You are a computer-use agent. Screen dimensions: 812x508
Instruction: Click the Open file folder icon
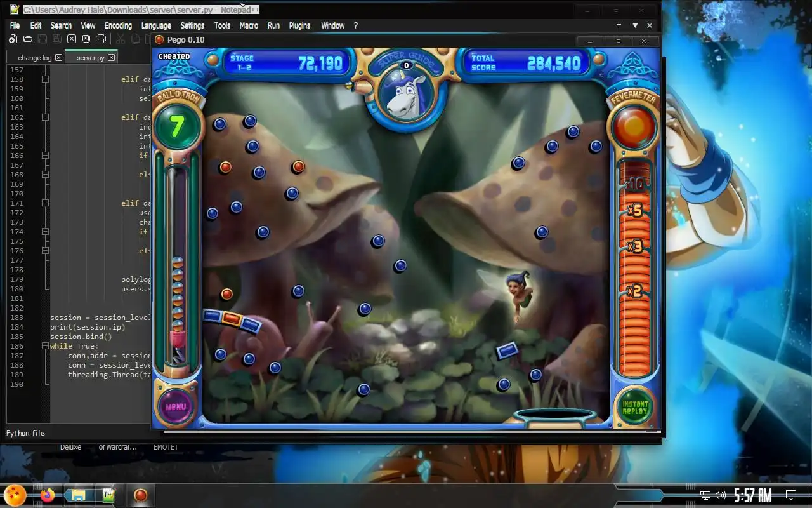(x=27, y=39)
